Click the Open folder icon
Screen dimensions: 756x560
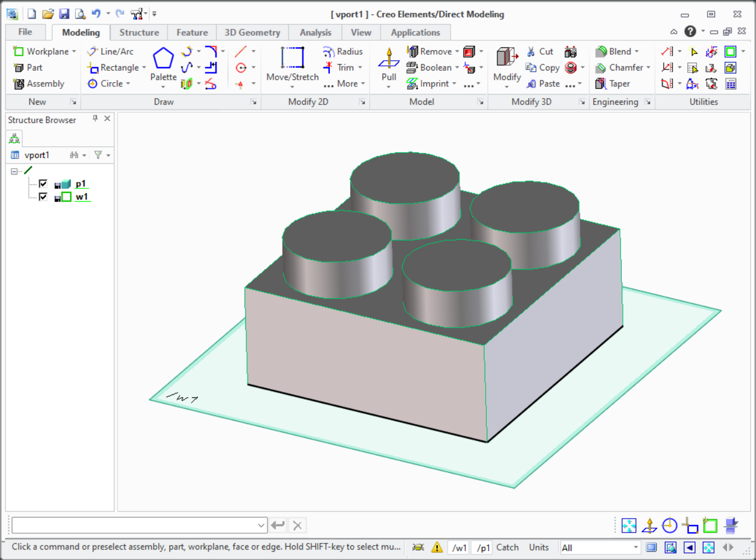(48, 13)
